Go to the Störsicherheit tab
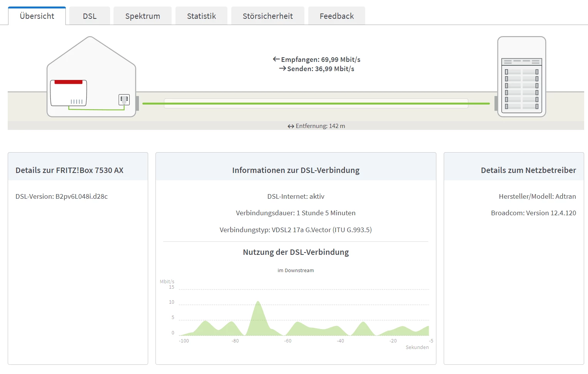Screen dimensions: 588x374 coord(267,16)
